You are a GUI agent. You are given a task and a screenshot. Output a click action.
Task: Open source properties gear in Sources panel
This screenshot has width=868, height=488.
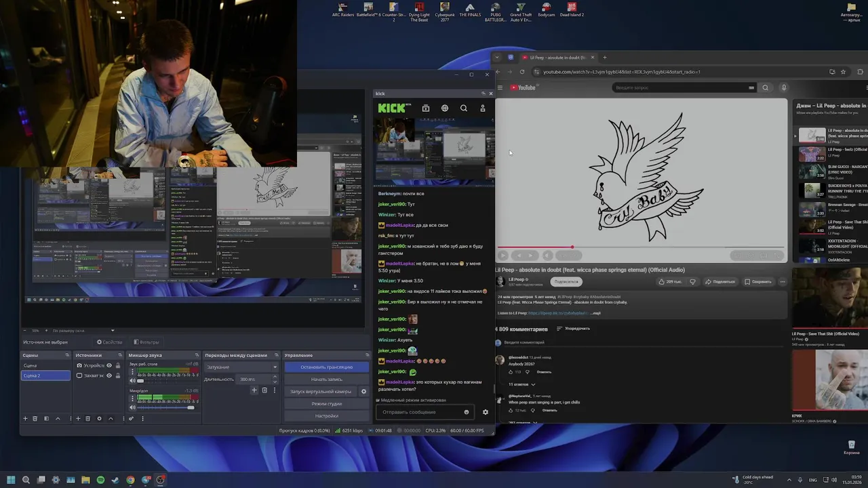(100, 418)
